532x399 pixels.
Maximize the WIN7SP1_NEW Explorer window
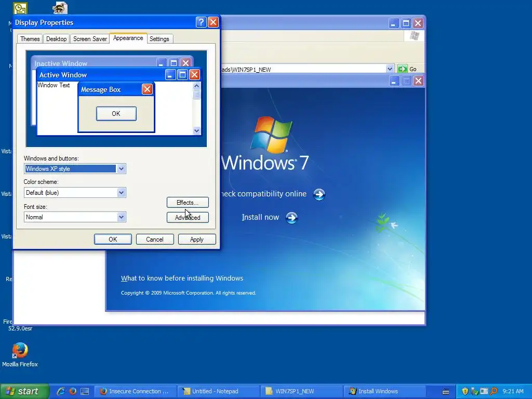pos(406,23)
